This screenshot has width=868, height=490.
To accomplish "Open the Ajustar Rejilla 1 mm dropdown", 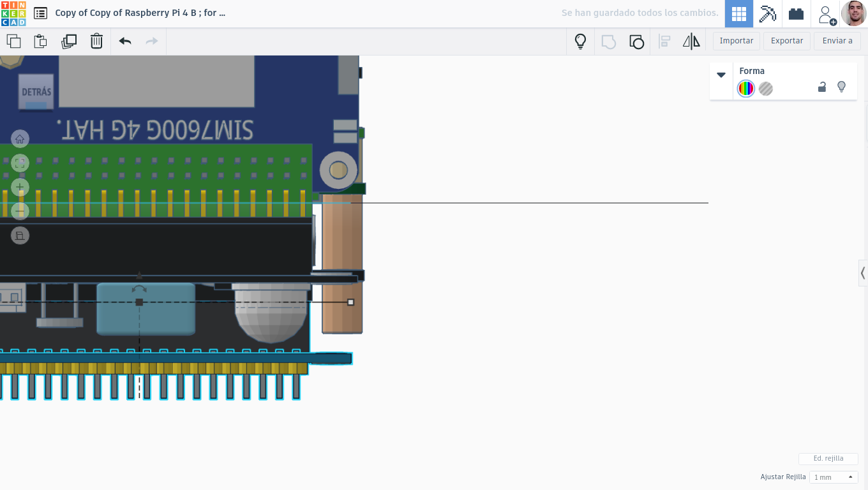I will point(834,477).
